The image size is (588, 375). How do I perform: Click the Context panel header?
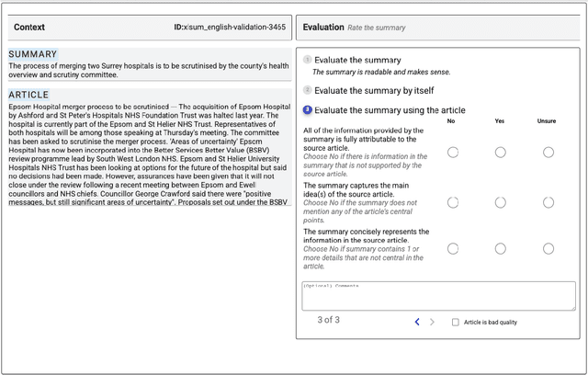(x=29, y=28)
